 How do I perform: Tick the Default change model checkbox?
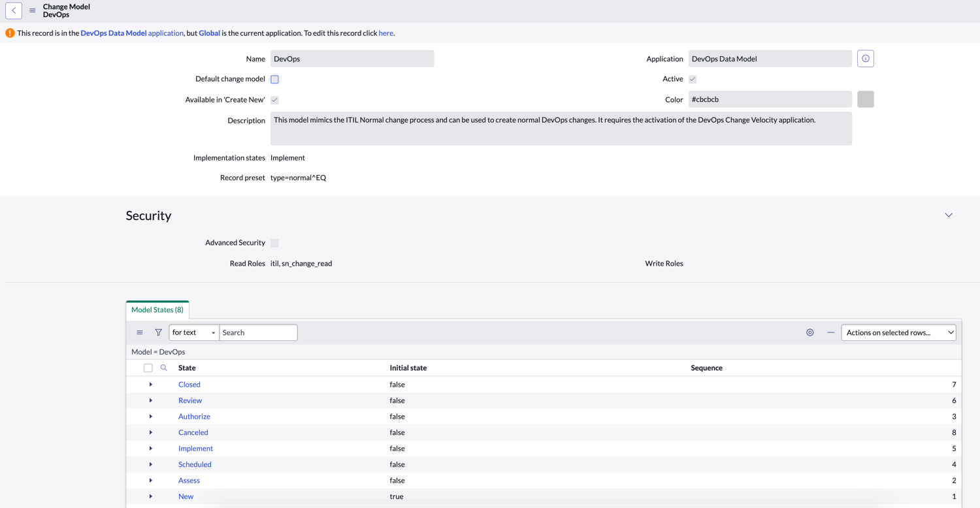coord(274,79)
